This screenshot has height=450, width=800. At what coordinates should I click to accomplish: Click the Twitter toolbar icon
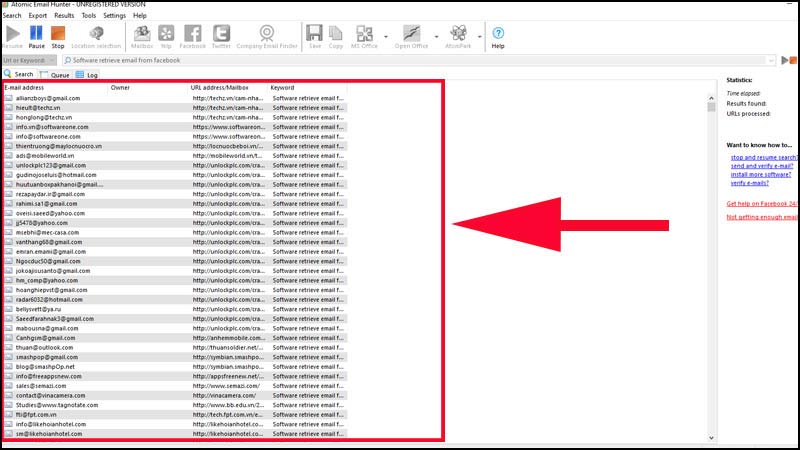pyautogui.click(x=221, y=36)
